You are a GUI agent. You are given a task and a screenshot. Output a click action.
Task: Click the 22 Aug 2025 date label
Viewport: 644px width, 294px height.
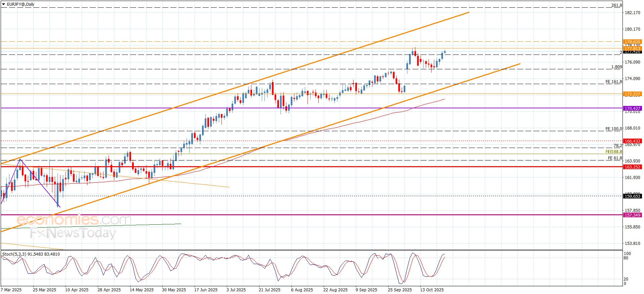click(x=335, y=290)
